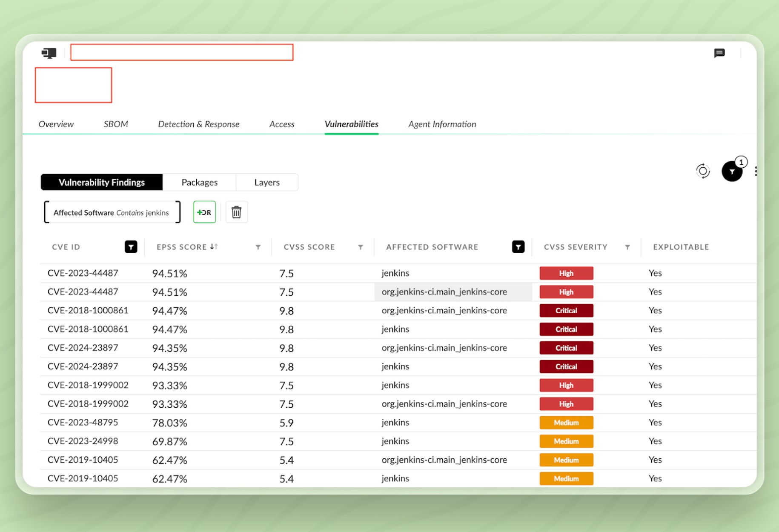Open the CVE ID column filter

pos(131,247)
